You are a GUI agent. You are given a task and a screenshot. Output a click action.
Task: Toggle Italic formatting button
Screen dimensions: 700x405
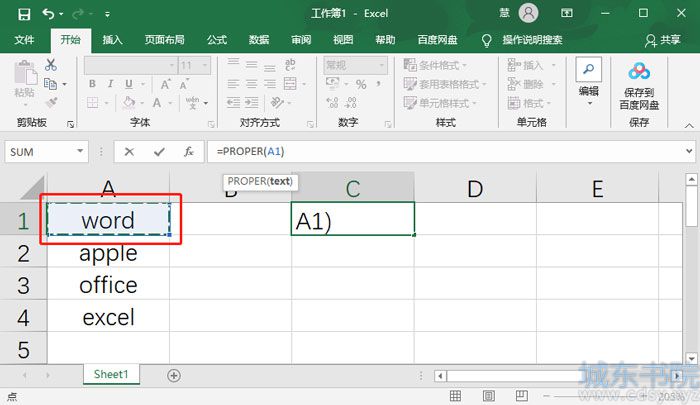[x=110, y=84]
